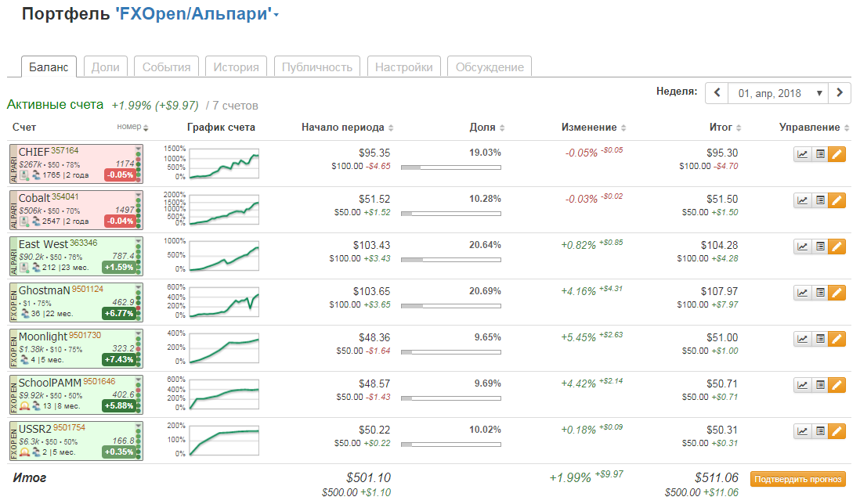Switch to the Доли tab
Viewport: 860px width, 504px height.
[x=105, y=67]
